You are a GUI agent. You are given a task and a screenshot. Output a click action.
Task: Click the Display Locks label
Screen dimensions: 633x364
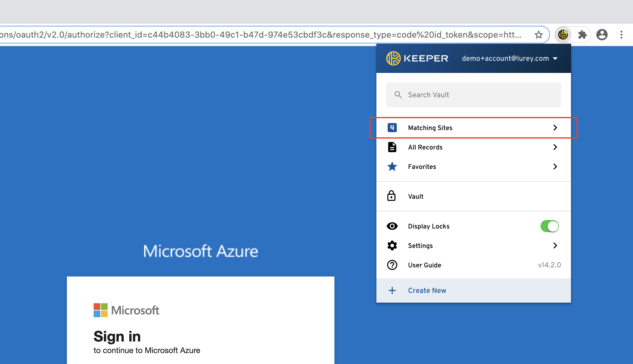coord(429,226)
